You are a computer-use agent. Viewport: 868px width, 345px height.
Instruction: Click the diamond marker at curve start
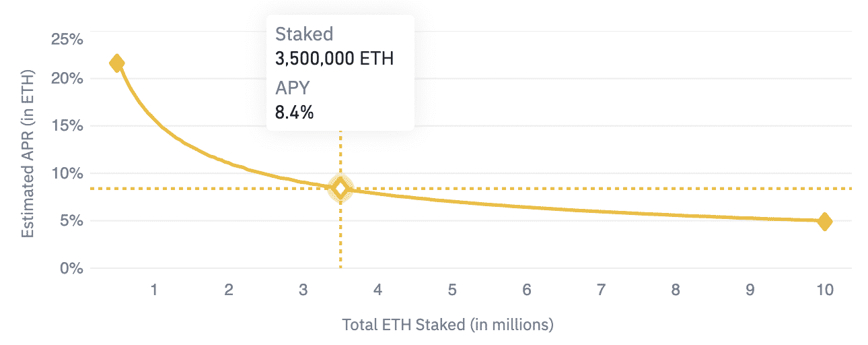pos(116,64)
